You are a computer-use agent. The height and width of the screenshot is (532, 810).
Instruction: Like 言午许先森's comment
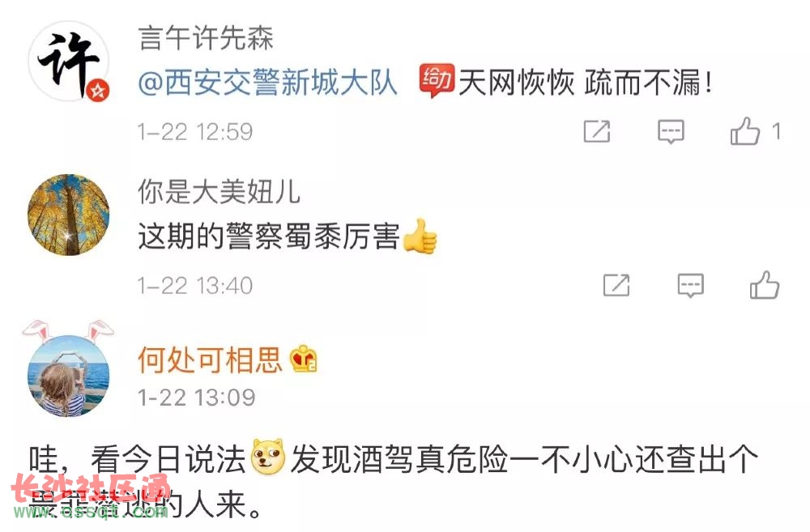(x=745, y=131)
